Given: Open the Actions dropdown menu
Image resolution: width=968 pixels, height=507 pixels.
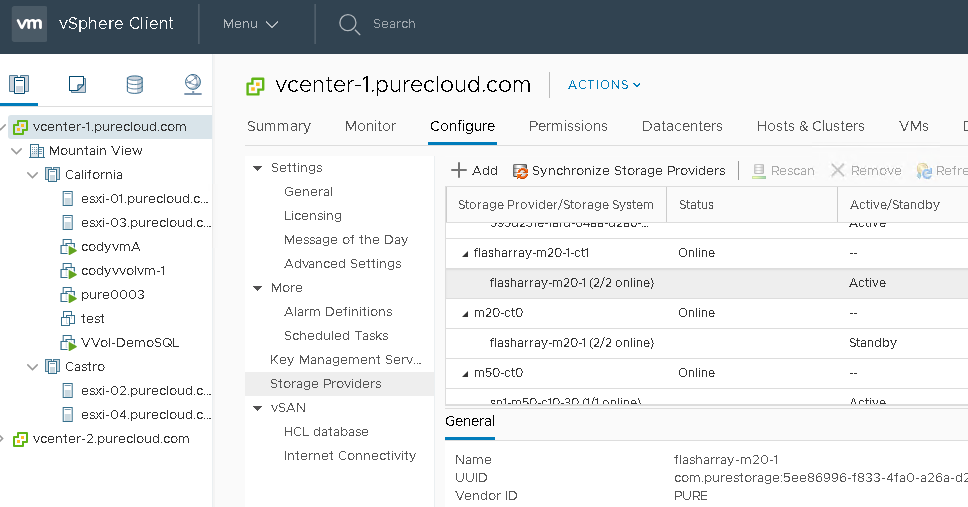Looking at the screenshot, I should point(604,85).
